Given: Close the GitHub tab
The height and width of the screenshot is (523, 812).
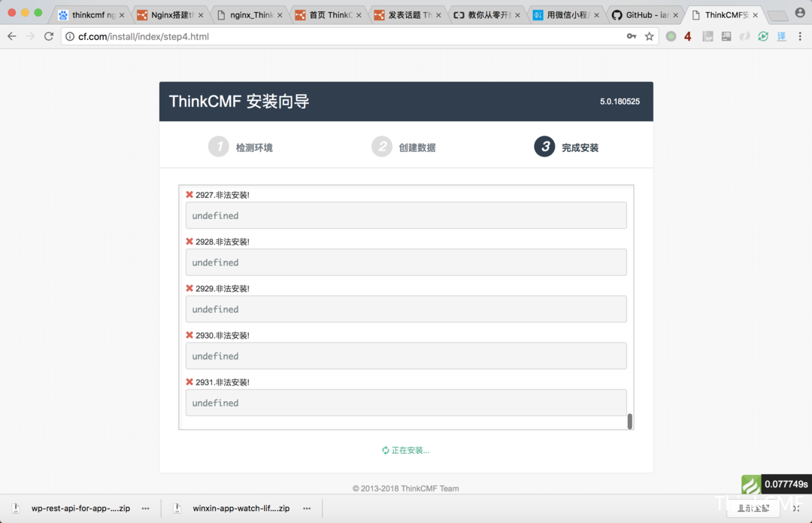Looking at the screenshot, I should (x=676, y=15).
